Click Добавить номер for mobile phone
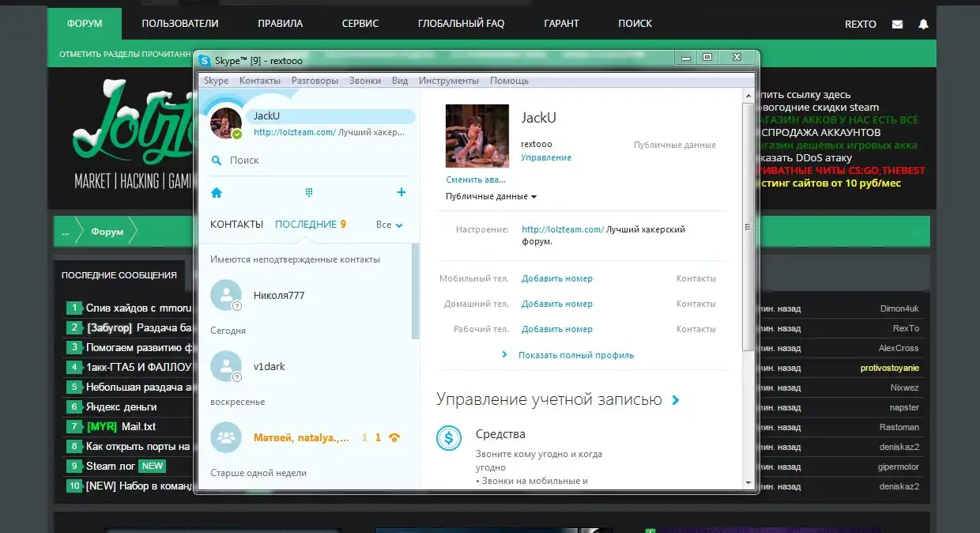Viewport: 980px width, 533px height. [556, 278]
